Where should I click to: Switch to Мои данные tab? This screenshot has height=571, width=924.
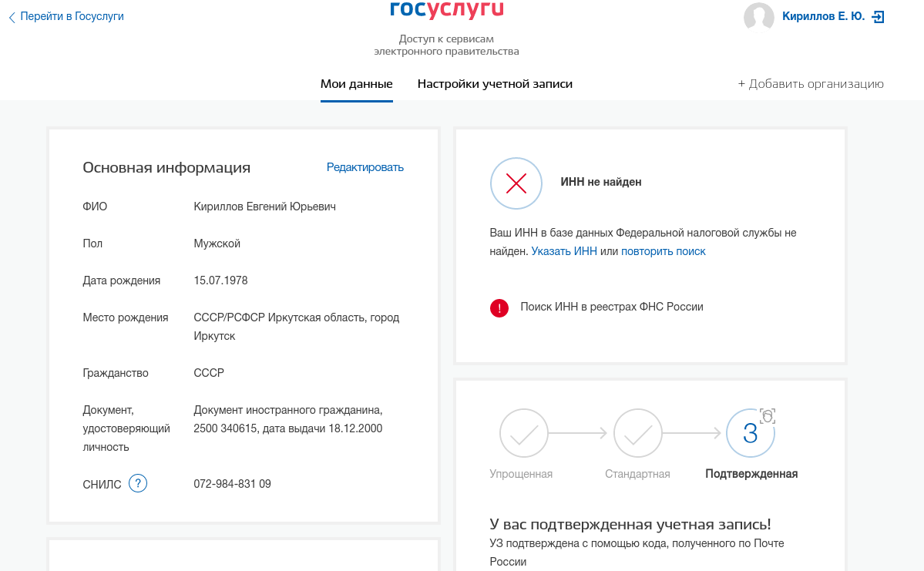(x=357, y=84)
